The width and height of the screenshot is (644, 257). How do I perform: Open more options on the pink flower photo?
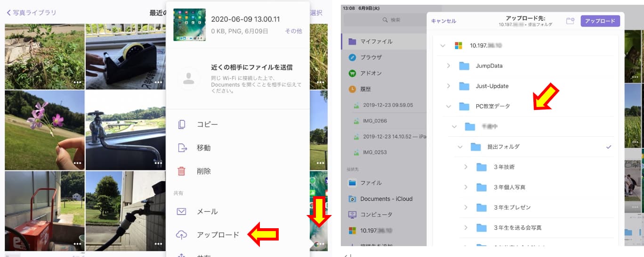click(x=78, y=163)
